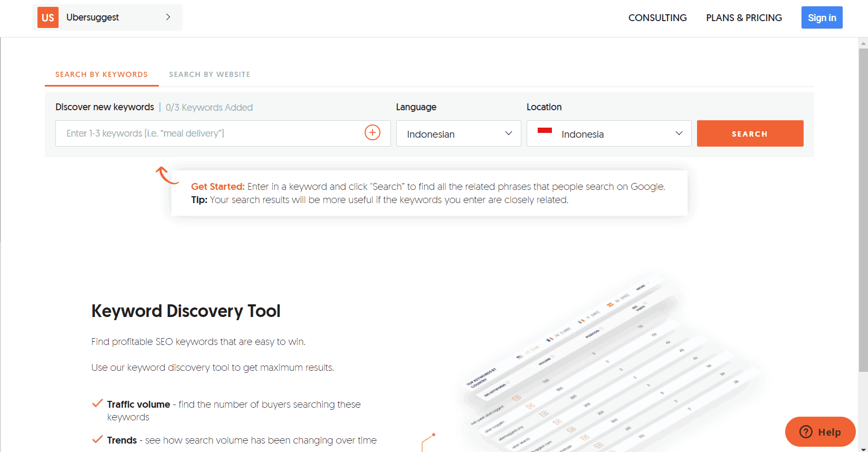Viewport: 868px width, 452px height.
Task: Expand the Ubersuggest menu chevron
Action: pyautogui.click(x=168, y=17)
